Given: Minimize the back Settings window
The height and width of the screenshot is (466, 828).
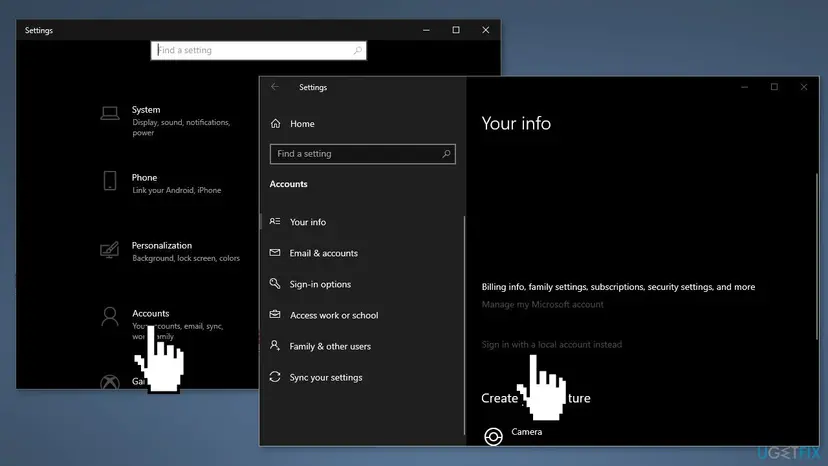Looking at the screenshot, I should click(x=426, y=30).
